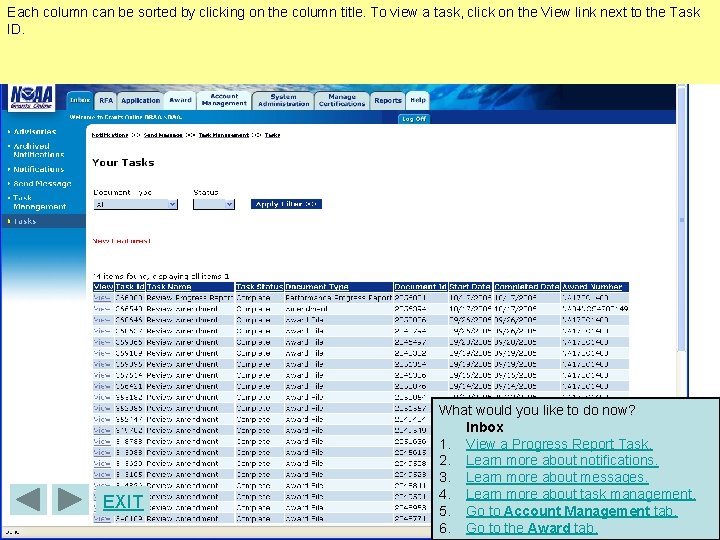Image resolution: width=720 pixels, height=540 pixels.
Task: Sort the table by Completed Date
Action: pyautogui.click(x=527, y=287)
